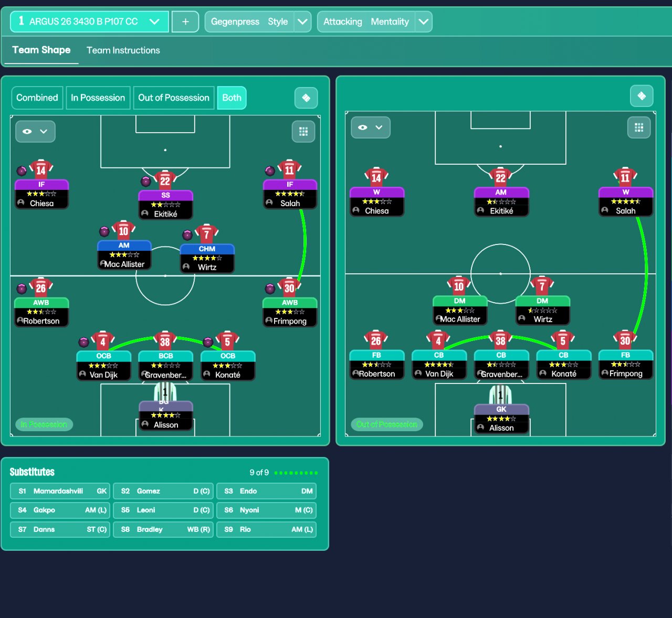
Task: Select substitute S1 Mamardashvili
Action: click(60, 491)
